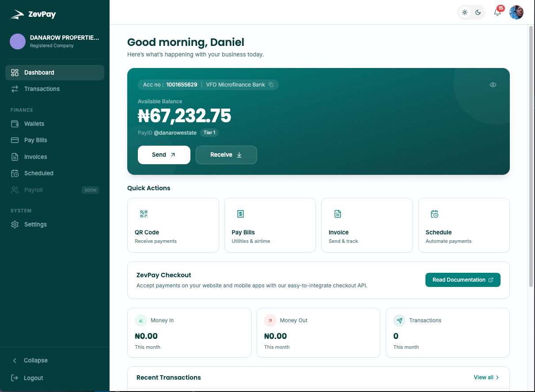This screenshot has width=535, height=392.
Task: Click the Danarow Properties company avatar
Action: (x=18, y=41)
